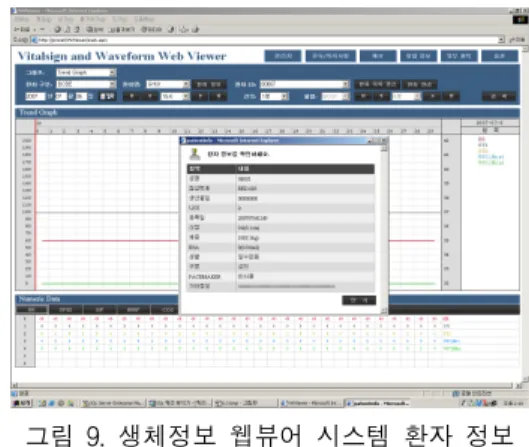Image resolution: width=529 pixels, height=447 pixels.
Task: Switch to the patientinfo Internet Explorer taskbar button
Action: click(378, 403)
